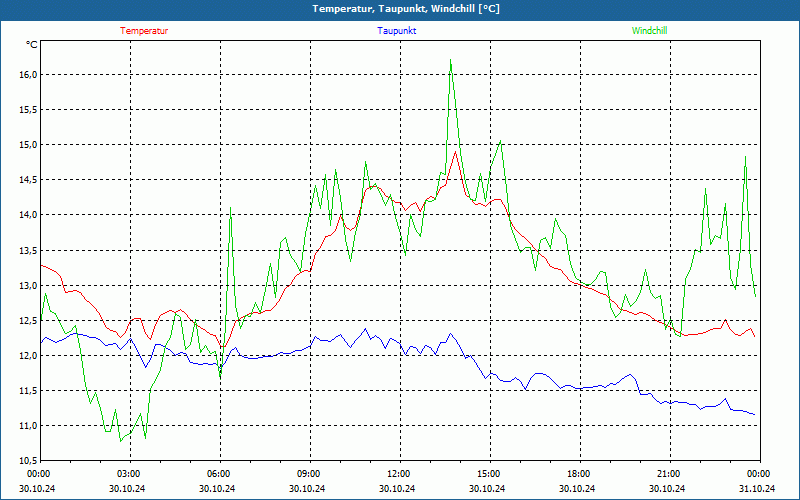Click the 16,0 y-axis value
This screenshot has width=800, height=500.
tap(28, 75)
